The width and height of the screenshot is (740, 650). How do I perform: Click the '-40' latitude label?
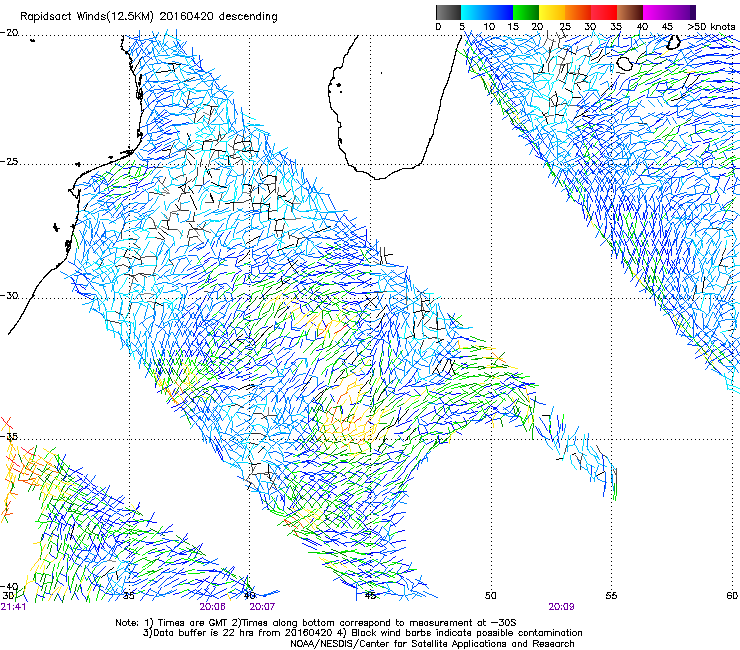9,586
